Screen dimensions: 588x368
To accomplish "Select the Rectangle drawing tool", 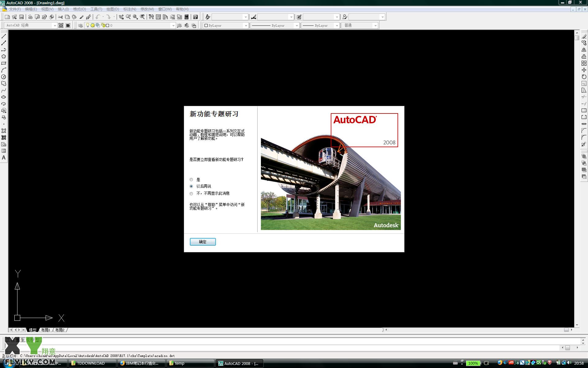I will [4, 63].
